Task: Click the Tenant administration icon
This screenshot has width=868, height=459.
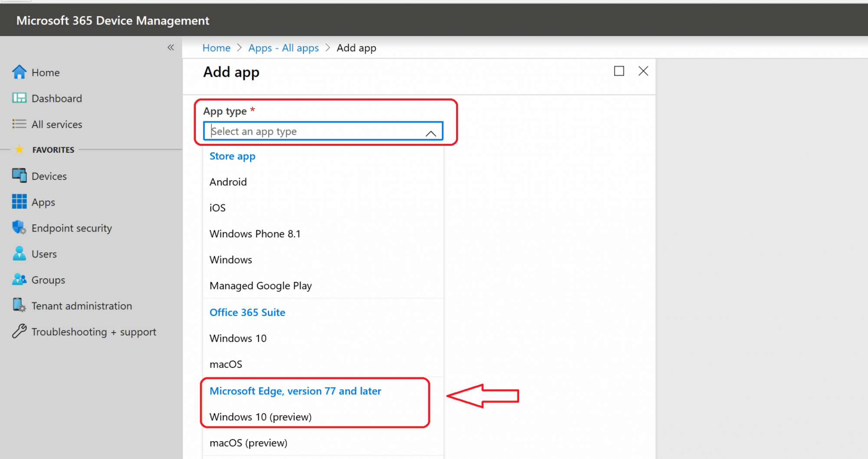Action: click(19, 305)
